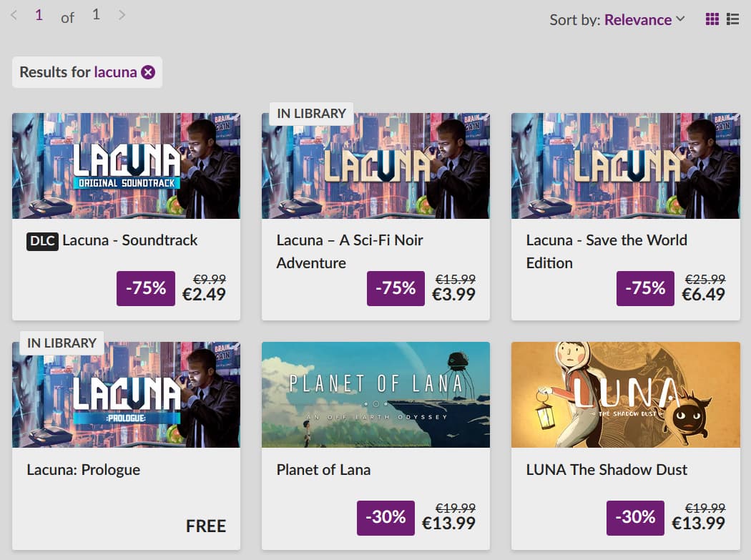Click the -75% discount on Lacuna Soundtrack
Screen dimensions: 751x560
click(146, 288)
